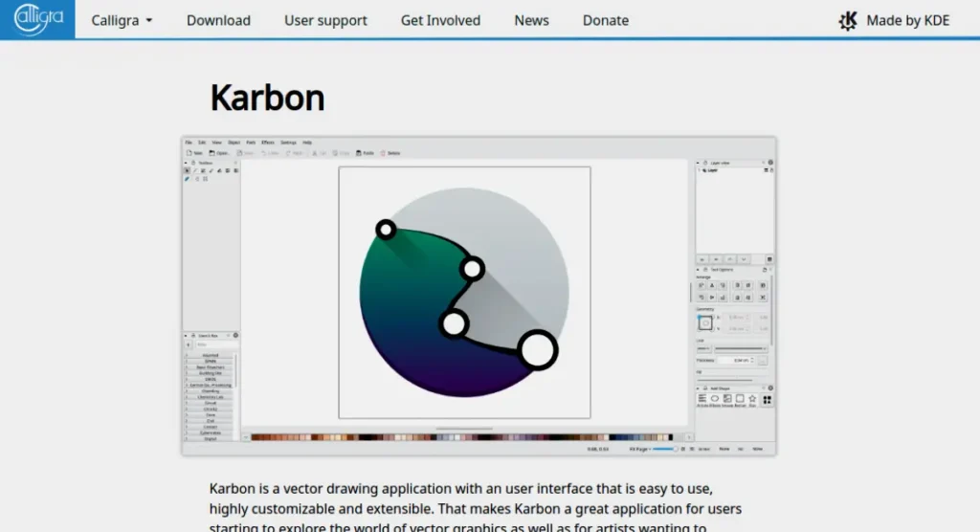Open the News section

click(531, 20)
